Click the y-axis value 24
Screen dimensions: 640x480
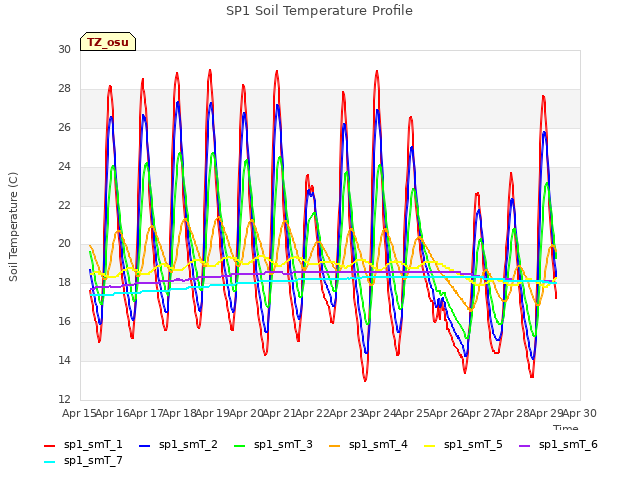pos(64,166)
